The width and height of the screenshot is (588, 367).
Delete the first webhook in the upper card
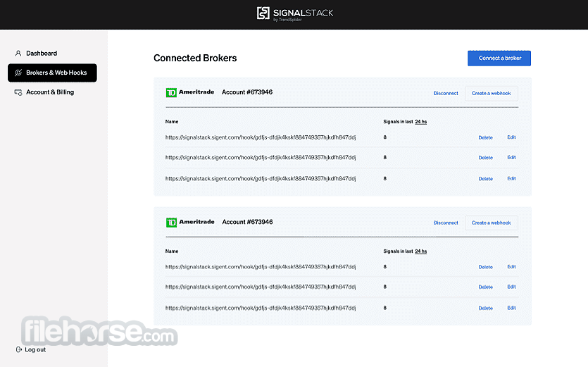[x=485, y=137]
